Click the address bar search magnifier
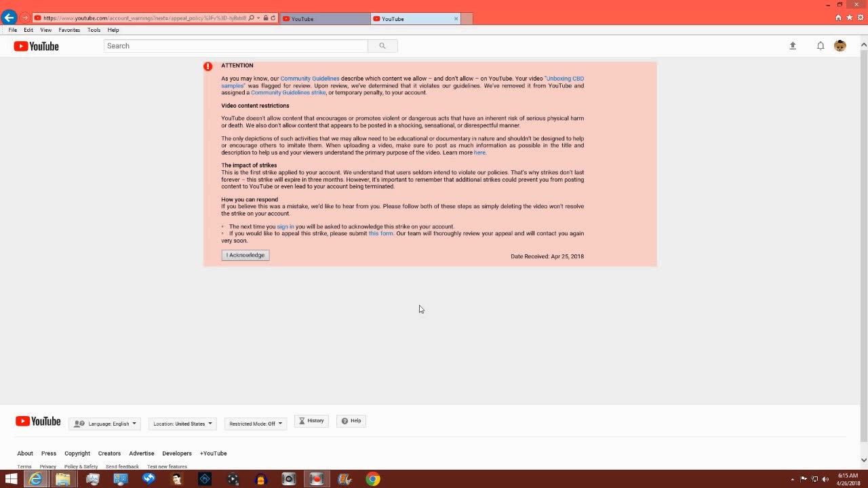The height and width of the screenshot is (488, 868). tap(252, 18)
